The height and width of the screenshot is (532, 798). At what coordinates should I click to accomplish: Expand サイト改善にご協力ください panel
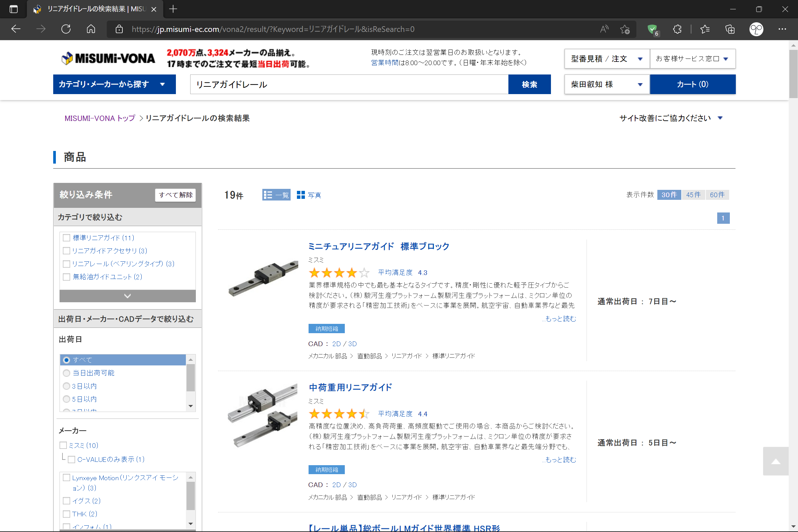click(671, 118)
